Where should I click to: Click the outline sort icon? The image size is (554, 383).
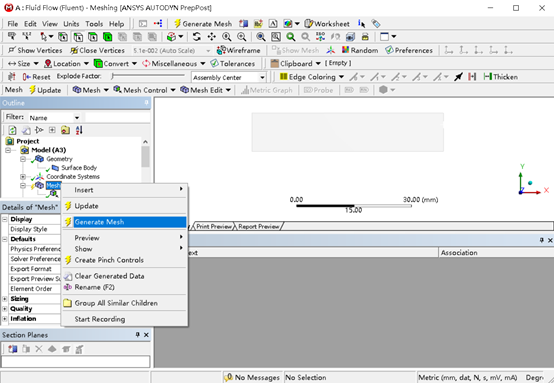pyautogui.click(x=79, y=130)
